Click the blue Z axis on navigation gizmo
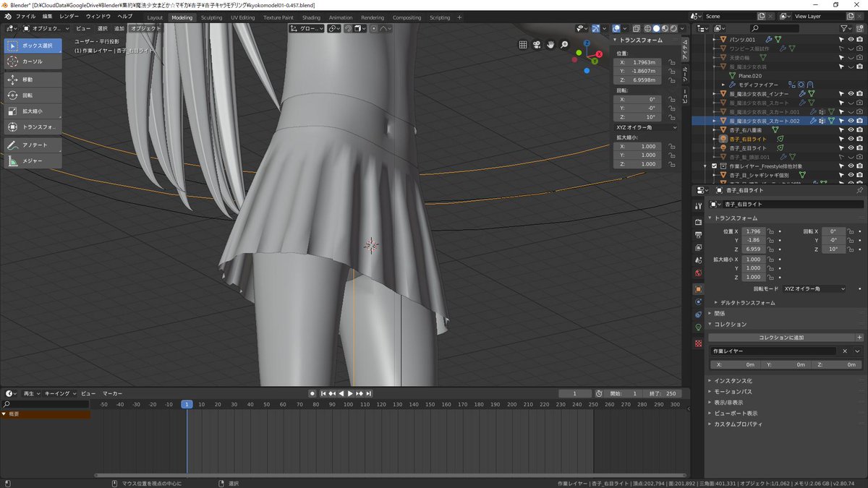Viewport: 868px width, 488px height. (587, 43)
